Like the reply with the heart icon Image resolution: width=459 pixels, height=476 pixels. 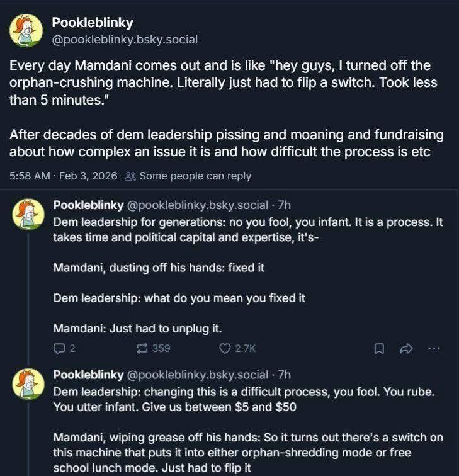tap(225, 348)
